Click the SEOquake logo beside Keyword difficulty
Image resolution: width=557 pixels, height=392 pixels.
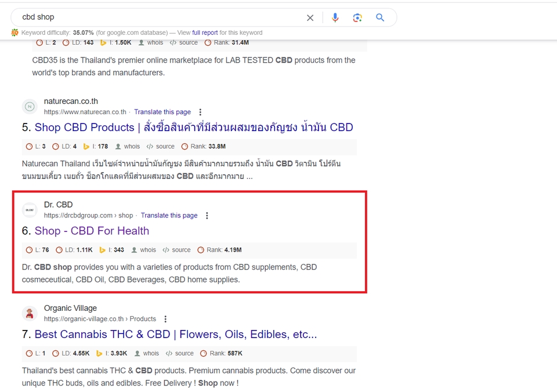(15, 32)
